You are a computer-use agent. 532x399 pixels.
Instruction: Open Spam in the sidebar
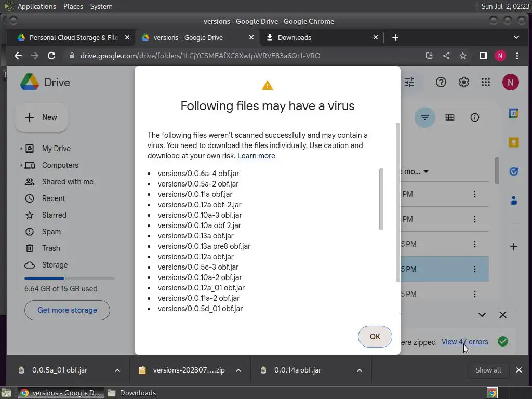[x=51, y=232]
